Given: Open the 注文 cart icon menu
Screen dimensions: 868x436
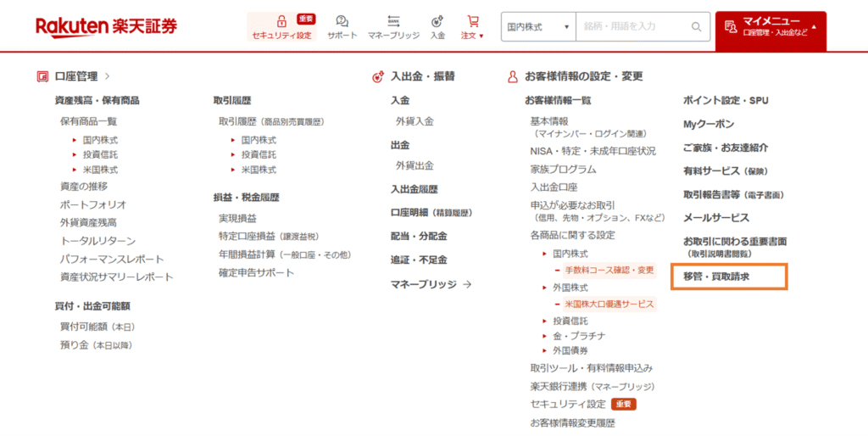Looking at the screenshot, I should (x=472, y=21).
